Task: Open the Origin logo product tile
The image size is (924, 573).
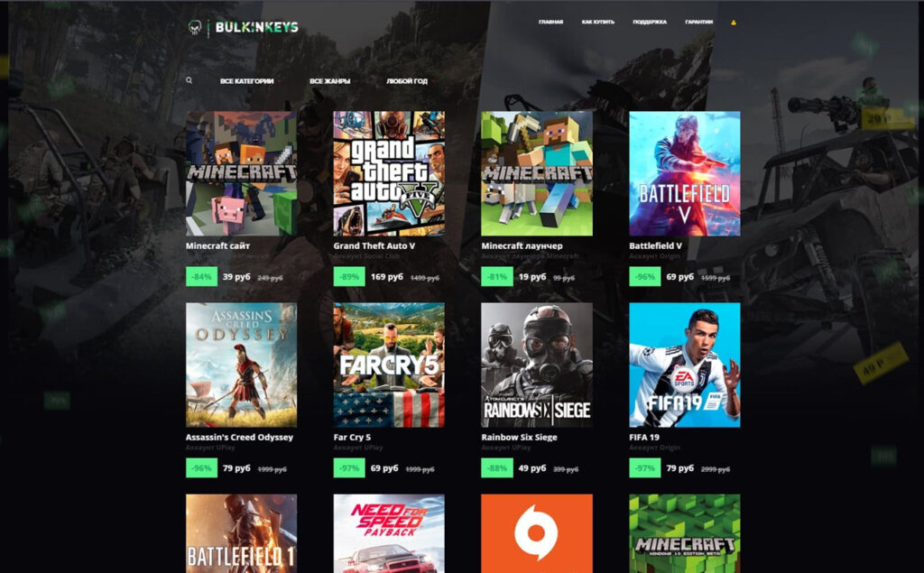Action: [537, 533]
